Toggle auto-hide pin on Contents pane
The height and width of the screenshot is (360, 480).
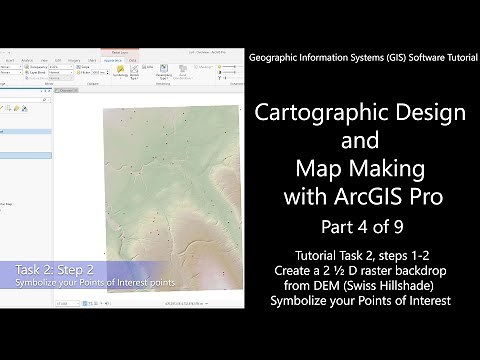pos(46,91)
